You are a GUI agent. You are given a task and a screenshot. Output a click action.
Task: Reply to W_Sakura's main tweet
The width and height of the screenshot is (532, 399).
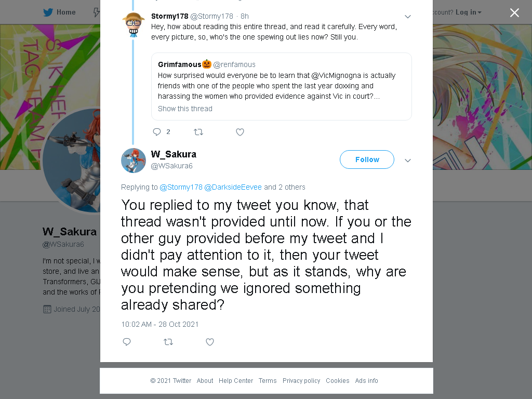(x=127, y=342)
